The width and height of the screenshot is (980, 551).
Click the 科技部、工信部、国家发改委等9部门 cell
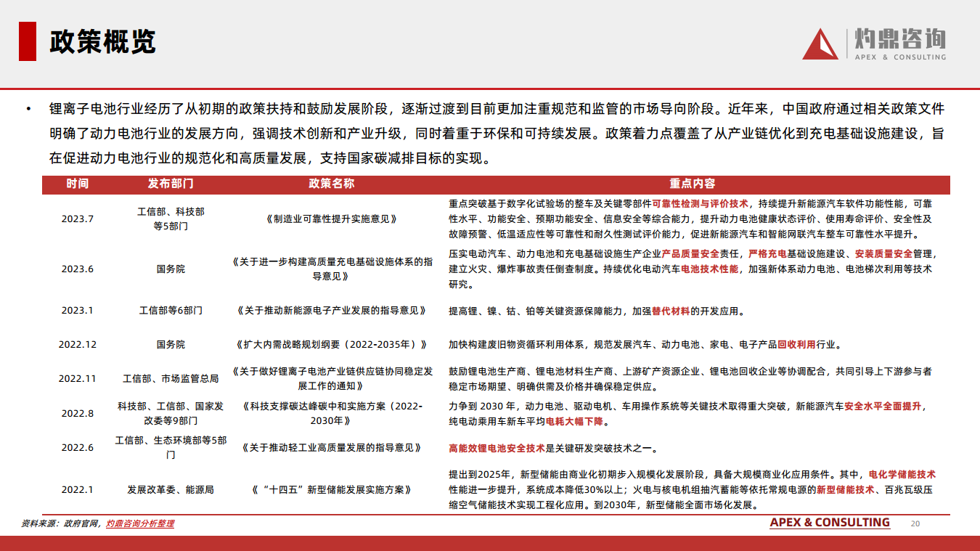point(171,413)
